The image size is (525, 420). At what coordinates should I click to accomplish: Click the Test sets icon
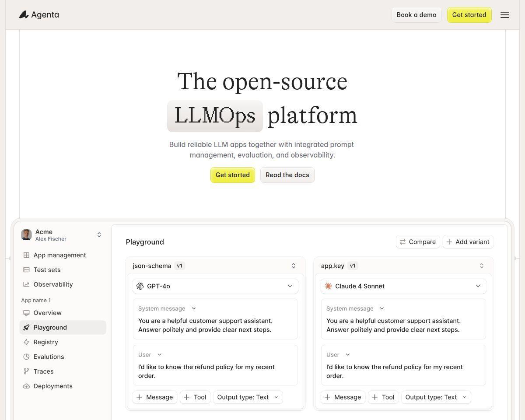(26, 270)
